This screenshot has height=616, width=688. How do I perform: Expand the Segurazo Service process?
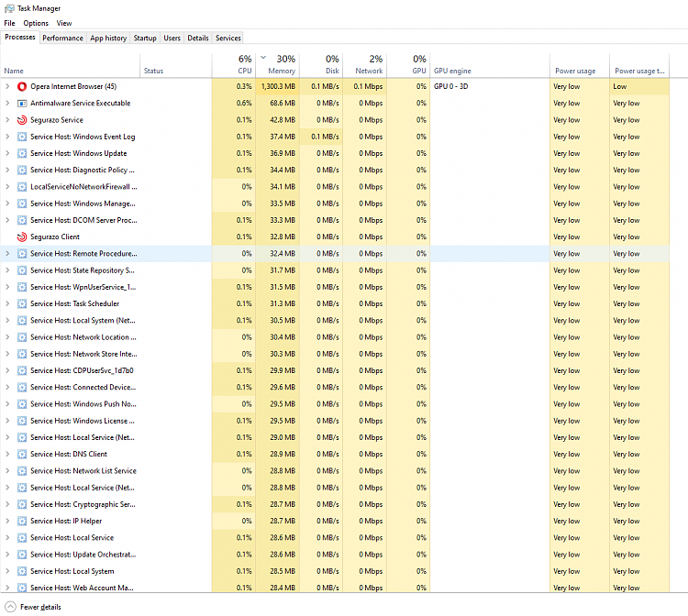point(7,120)
